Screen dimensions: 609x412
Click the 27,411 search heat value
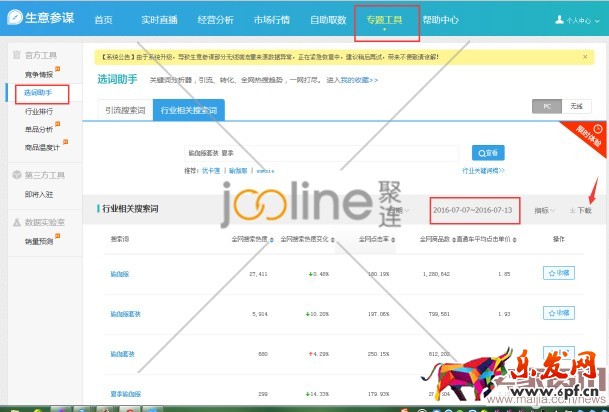[x=258, y=274]
